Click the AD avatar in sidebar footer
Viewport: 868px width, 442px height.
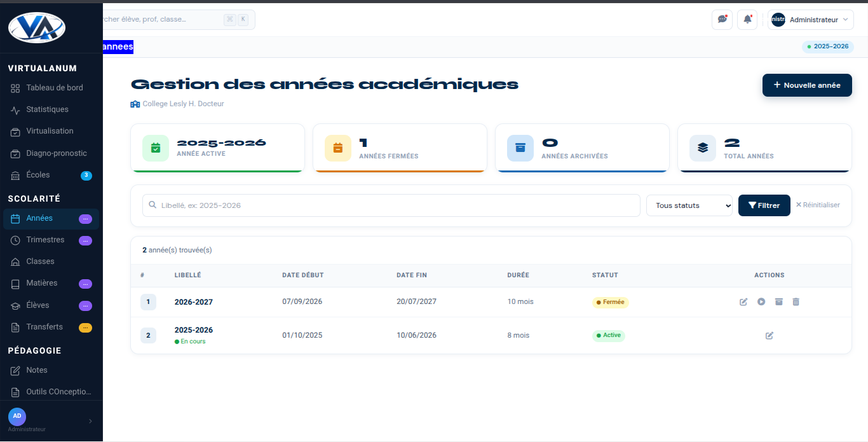tap(17, 416)
